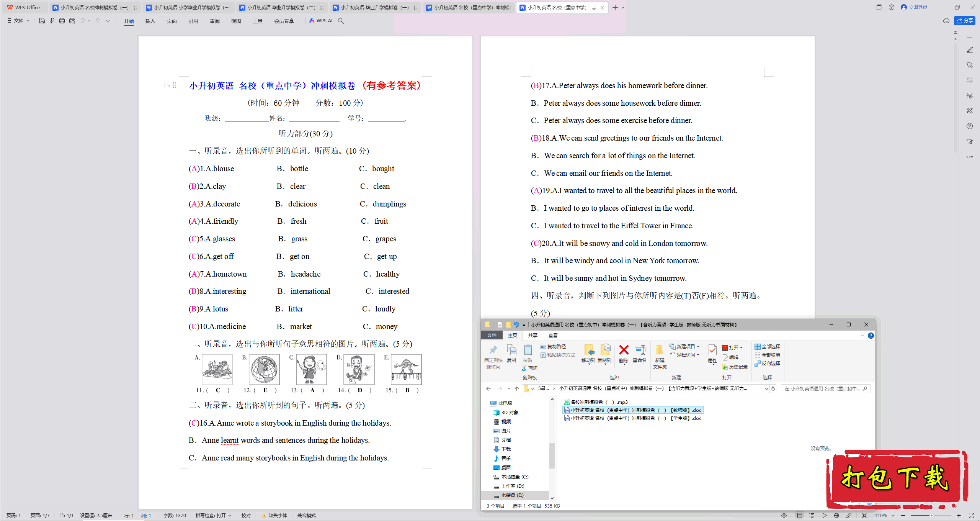Image resolution: width=980 pixels, height=521 pixels.
Task: Open 新建项目 dropdown in Explorer
Action: point(684,346)
